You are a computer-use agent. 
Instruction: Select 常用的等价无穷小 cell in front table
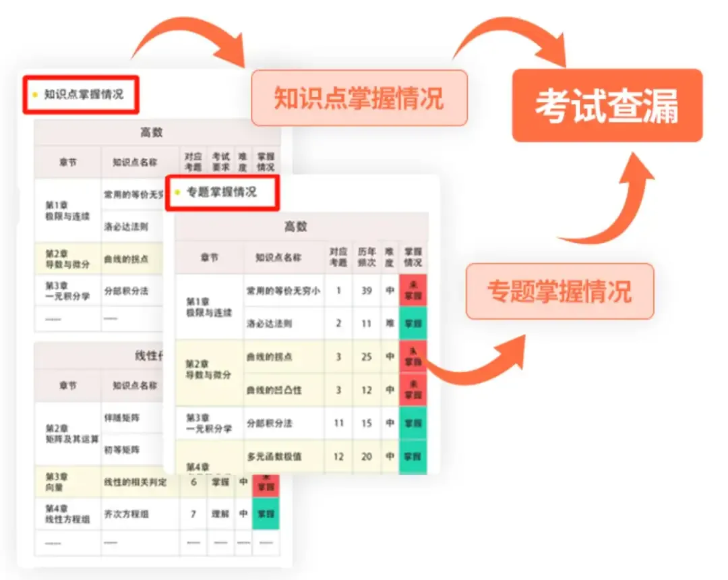(x=283, y=291)
